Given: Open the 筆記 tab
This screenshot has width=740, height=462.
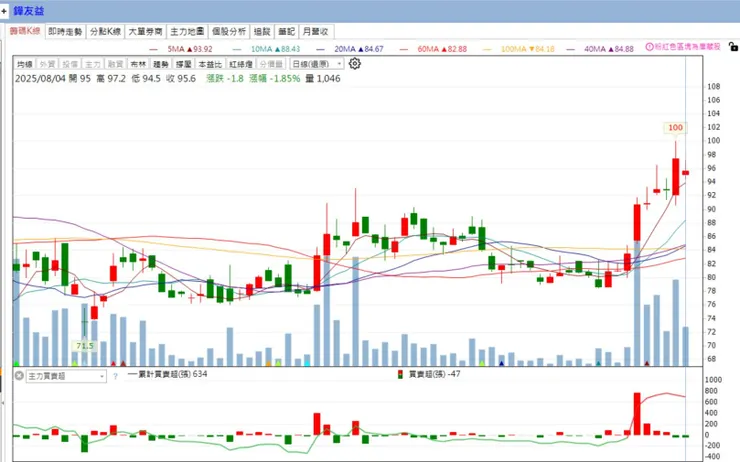Looking at the screenshot, I should click(x=286, y=31).
